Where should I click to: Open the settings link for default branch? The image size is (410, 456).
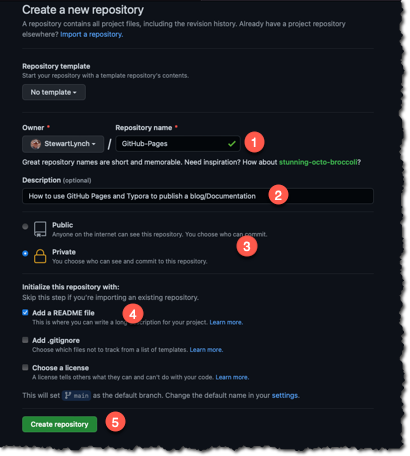tap(285, 395)
